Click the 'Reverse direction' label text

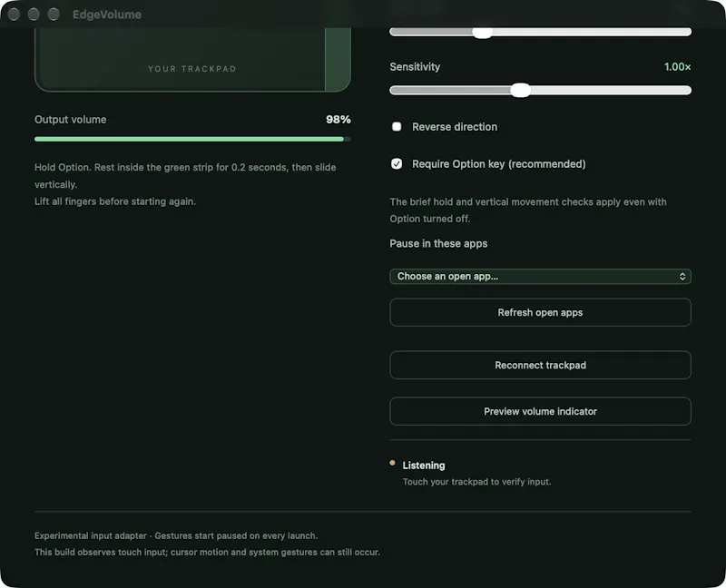click(455, 127)
